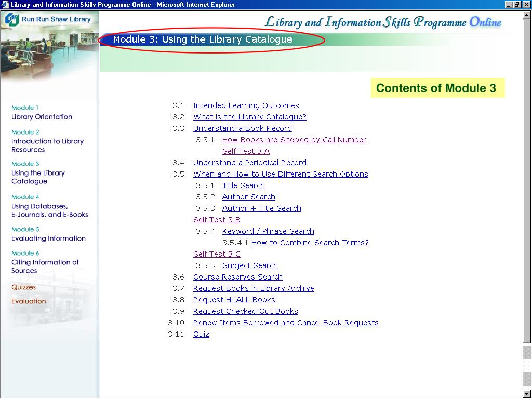Image resolution: width=532 pixels, height=399 pixels.
Task: Open Self Test 3.C link
Action: tap(217, 254)
